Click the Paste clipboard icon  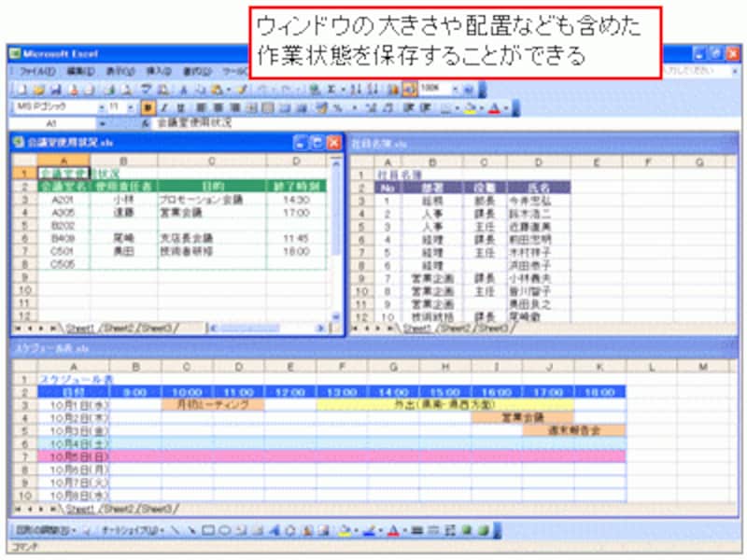tap(216, 89)
